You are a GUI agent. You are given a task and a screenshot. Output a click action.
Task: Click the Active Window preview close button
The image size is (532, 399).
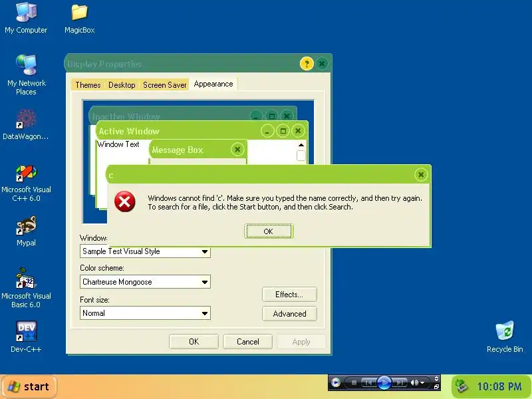coord(298,131)
